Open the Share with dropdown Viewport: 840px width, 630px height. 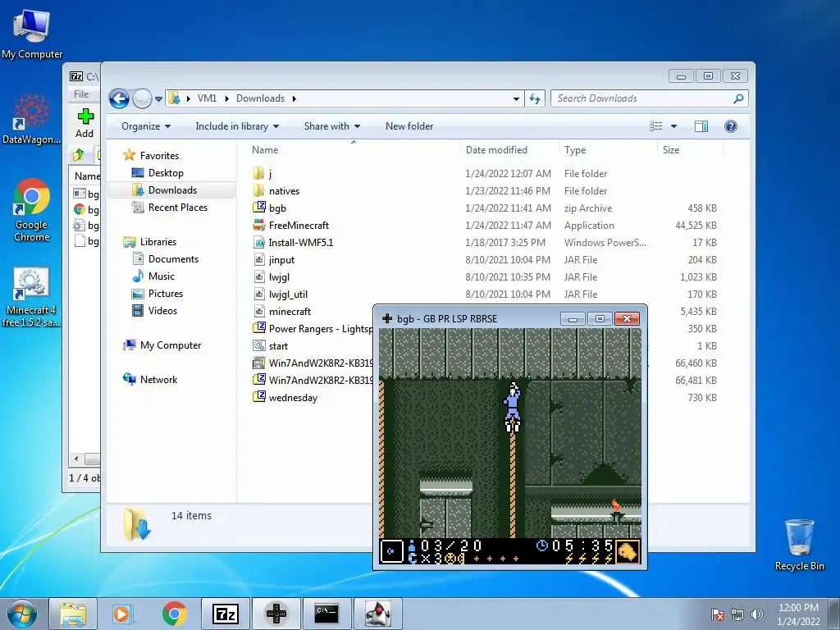(x=332, y=126)
